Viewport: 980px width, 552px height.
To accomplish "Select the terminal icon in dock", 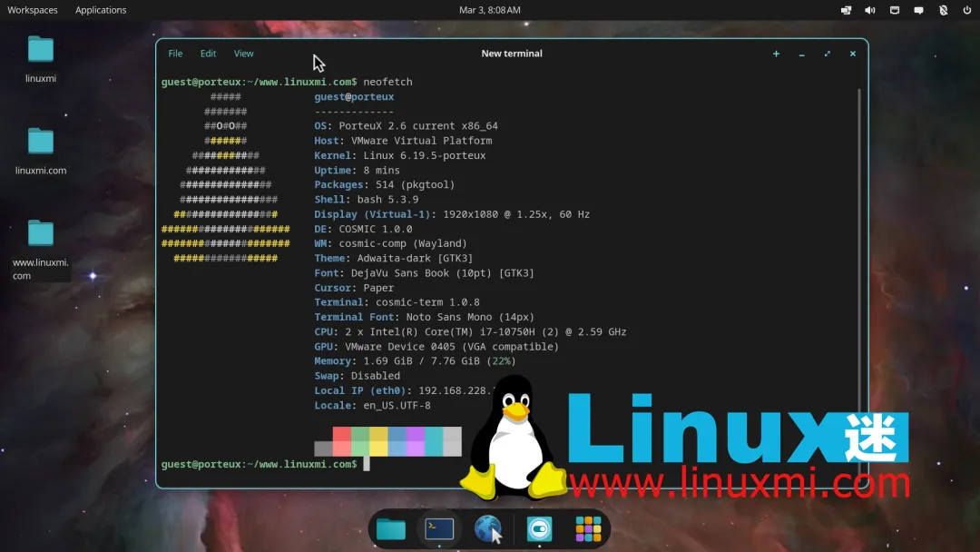I will (439, 529).
